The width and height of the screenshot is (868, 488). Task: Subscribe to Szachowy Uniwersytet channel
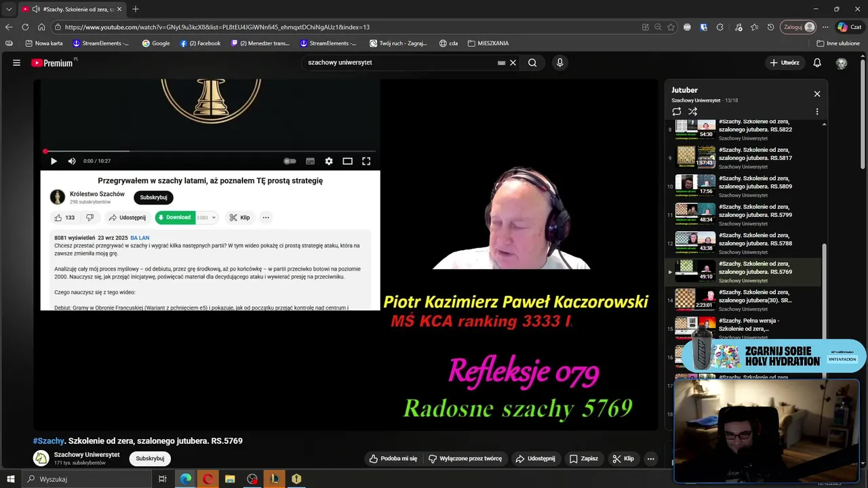pos(150,458)
